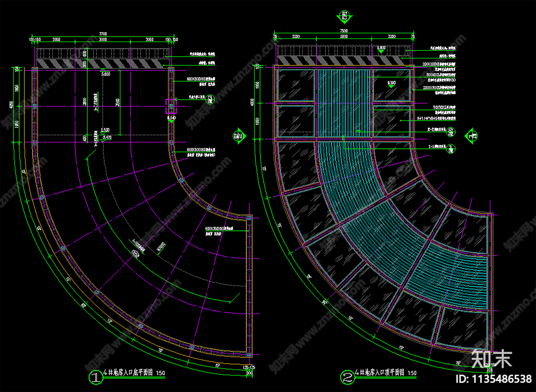Click the 4#地库入口顶平面图 drawing title

tap(380, 373)
